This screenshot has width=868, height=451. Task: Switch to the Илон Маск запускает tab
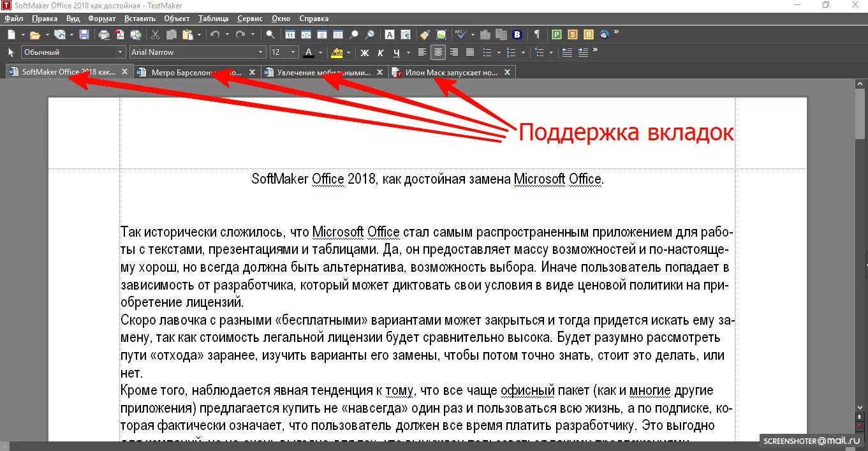[x=451, y=72]
